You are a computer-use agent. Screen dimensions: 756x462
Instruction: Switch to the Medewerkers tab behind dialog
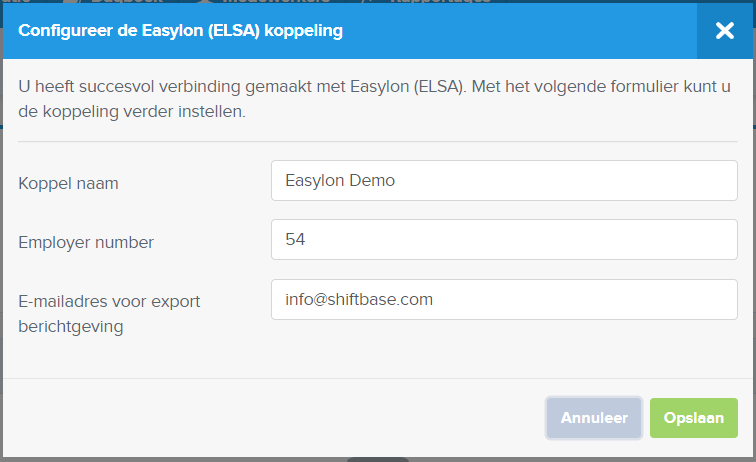click(x=276, y=1)
